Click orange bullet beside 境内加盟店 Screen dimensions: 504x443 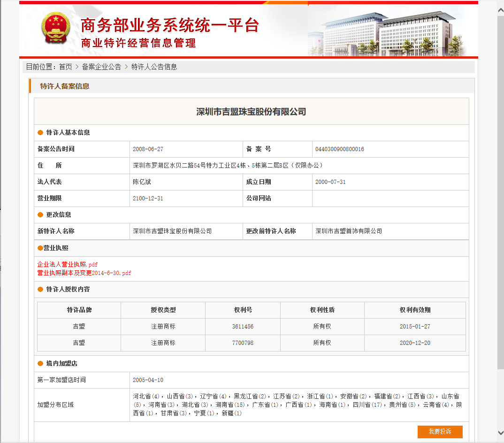(x=40, y=364)
